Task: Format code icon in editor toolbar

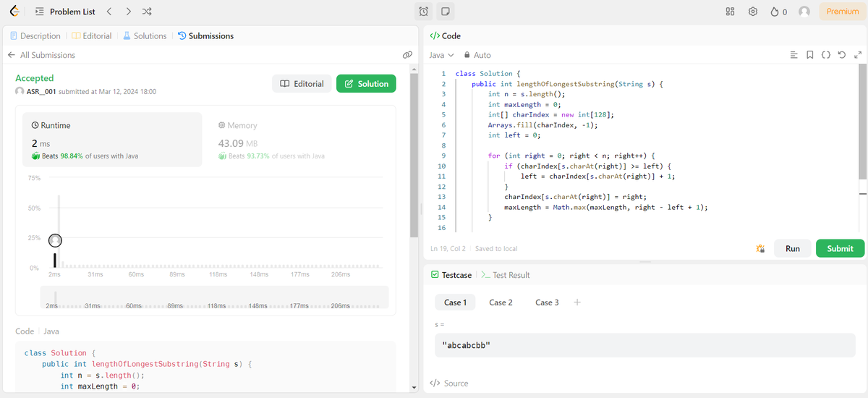Action: pyautogui.click(x=793, y=55)
